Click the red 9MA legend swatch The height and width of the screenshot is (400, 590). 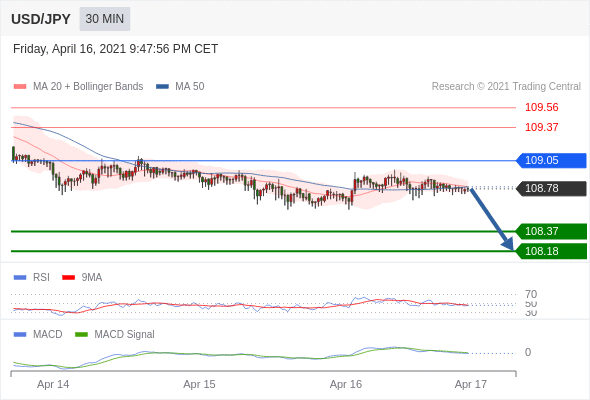[x=68, y=278]
